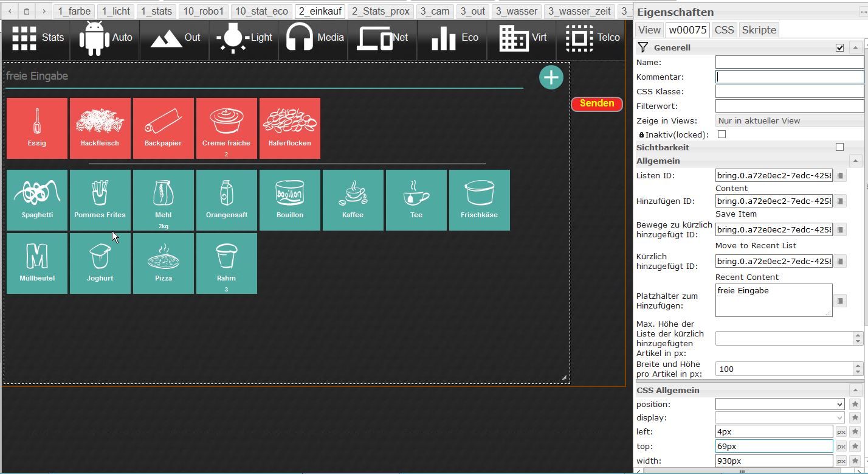Open the position dropdown
This screenshot has height=474, width=868.
click(x=780, y=404)
